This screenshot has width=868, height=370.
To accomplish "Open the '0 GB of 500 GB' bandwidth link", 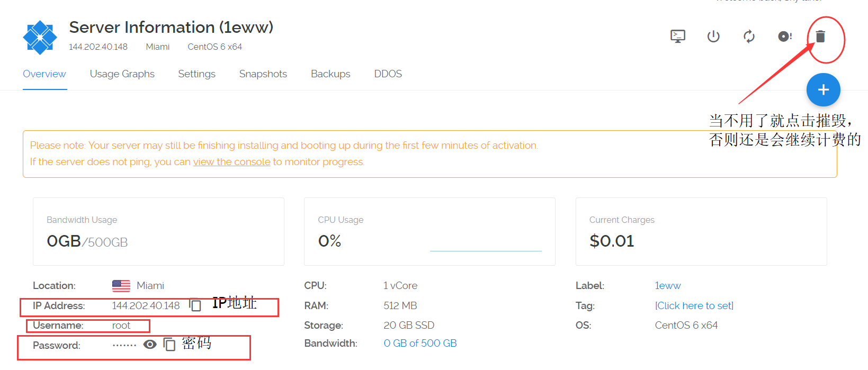I will [420, 344].
